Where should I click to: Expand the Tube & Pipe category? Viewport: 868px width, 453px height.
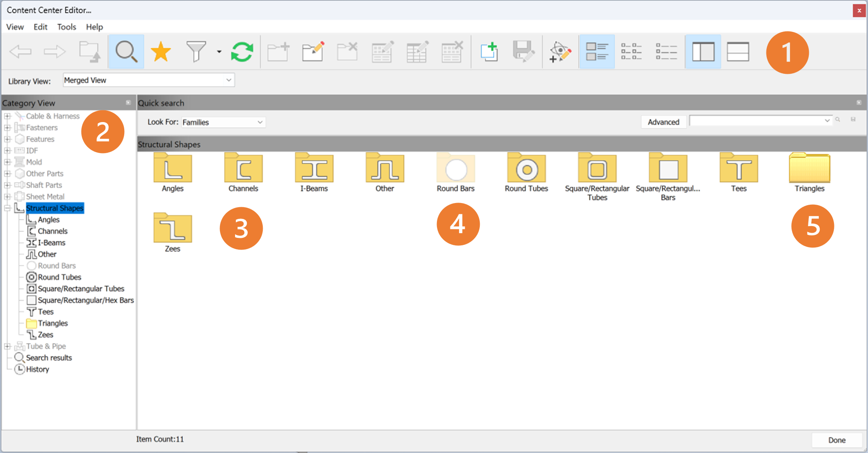[x=7, y=346]
